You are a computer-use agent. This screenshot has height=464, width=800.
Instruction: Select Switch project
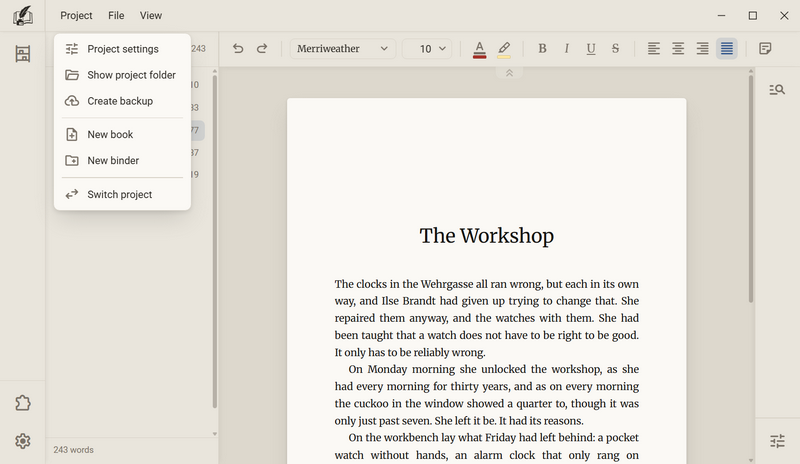pos(122,194)
